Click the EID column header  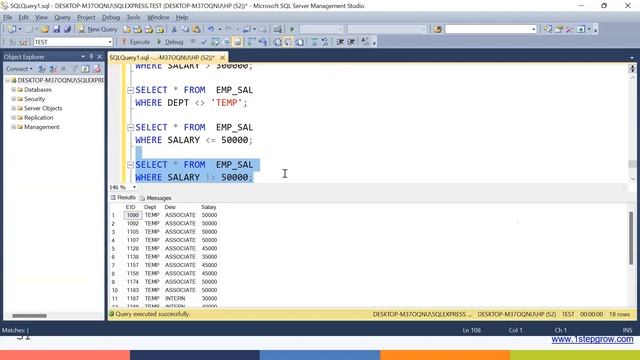(x=131, y=207)
